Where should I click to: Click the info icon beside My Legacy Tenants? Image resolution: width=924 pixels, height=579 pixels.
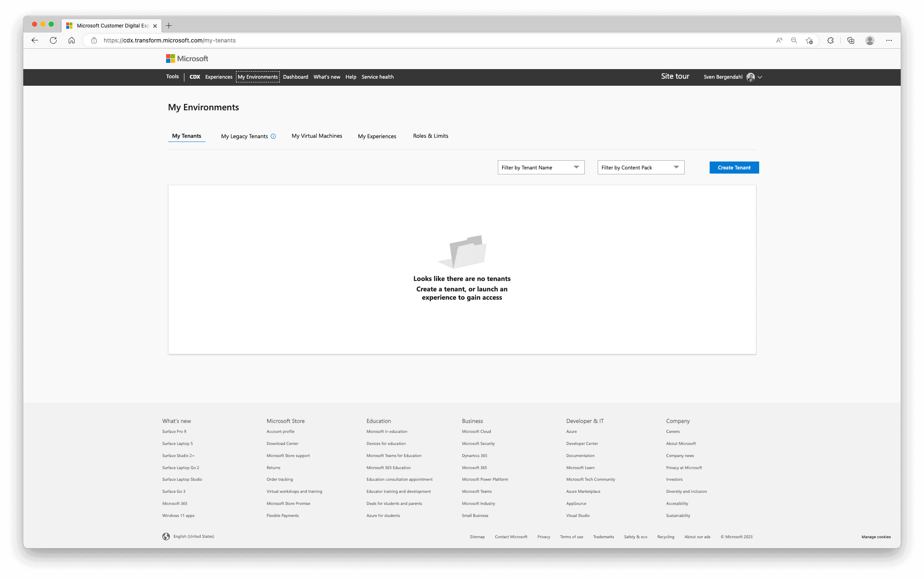point(273,136)
